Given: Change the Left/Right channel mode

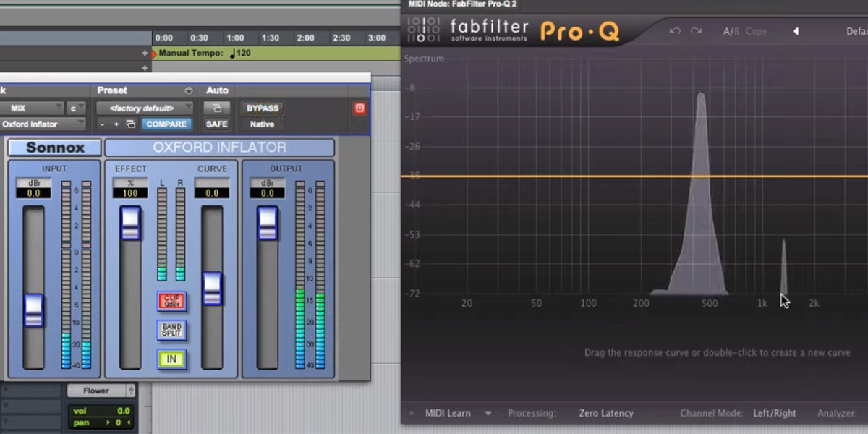Looking at the screenshot, I should click(774, 414).
